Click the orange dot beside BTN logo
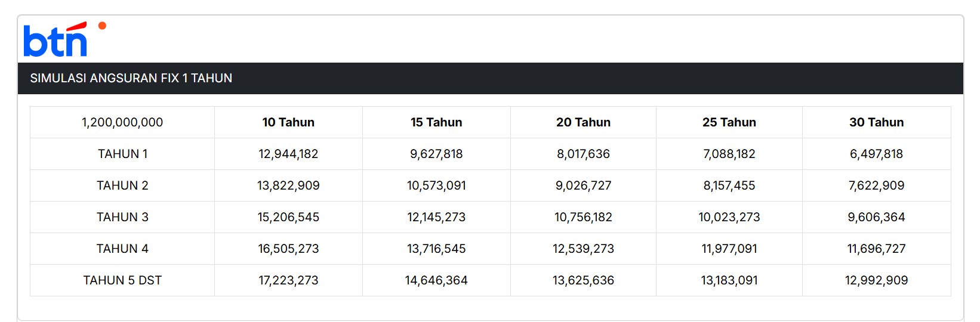 pos(102,26)
